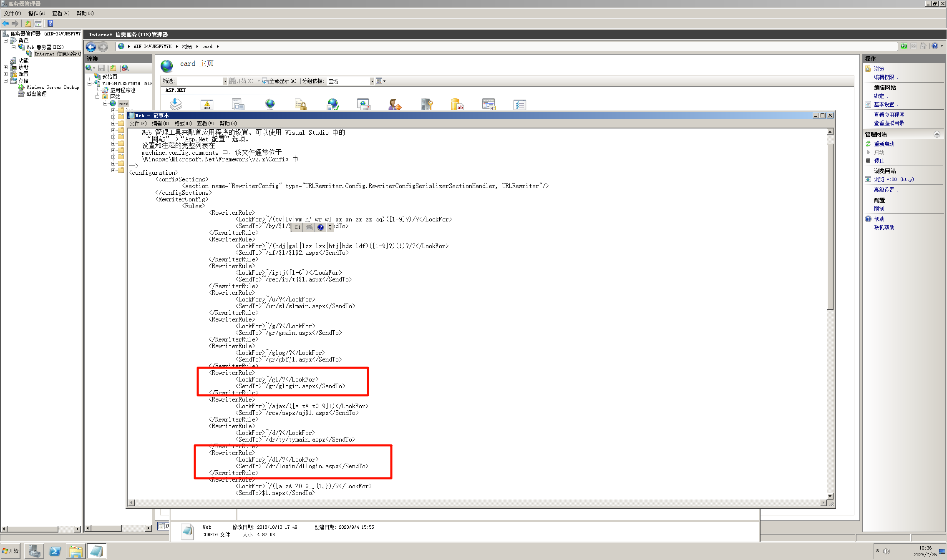Screen dimensions: 947x560
Task: Click the .NET users person icon
Action: point(394,105)
